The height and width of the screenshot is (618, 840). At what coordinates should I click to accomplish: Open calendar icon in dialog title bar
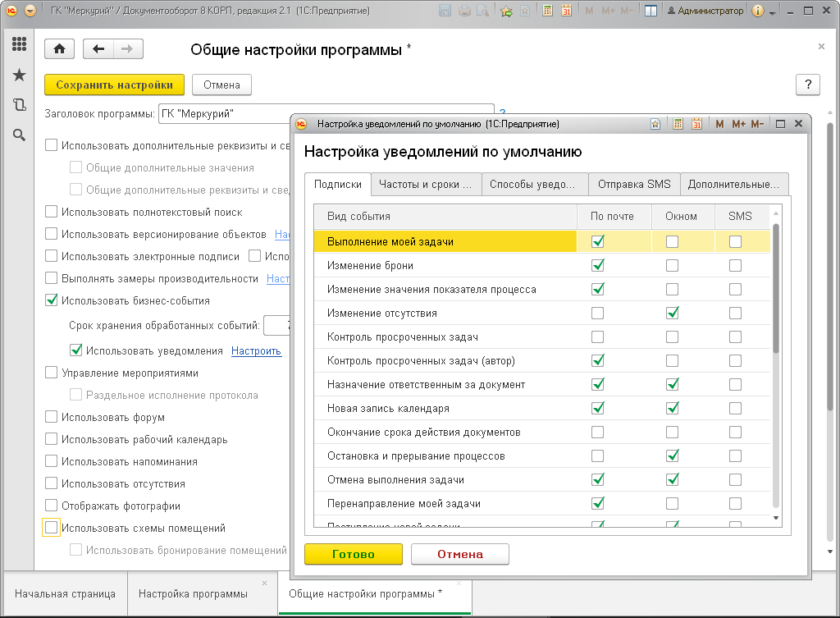coord(696,125)
